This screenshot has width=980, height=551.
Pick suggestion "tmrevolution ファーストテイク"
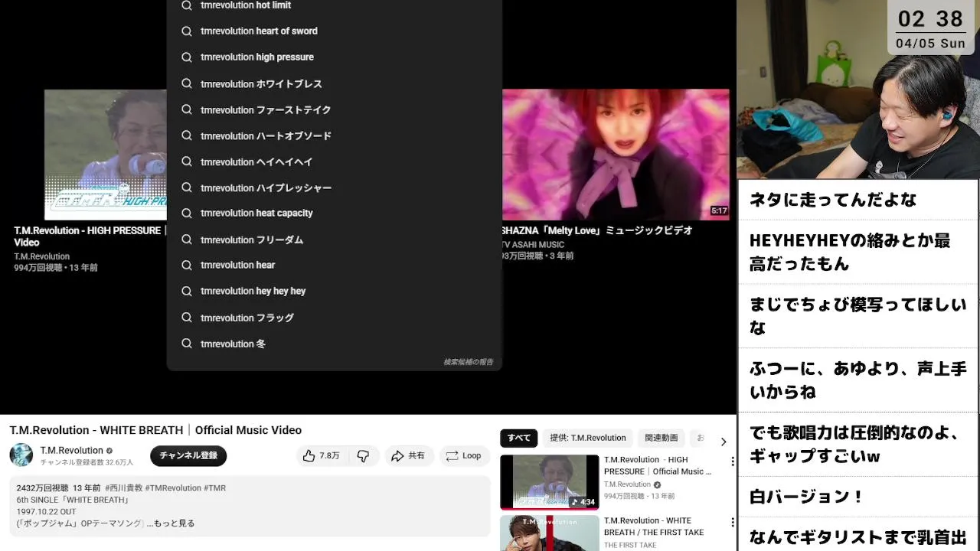pyautogui.click(x=334, y=109)
